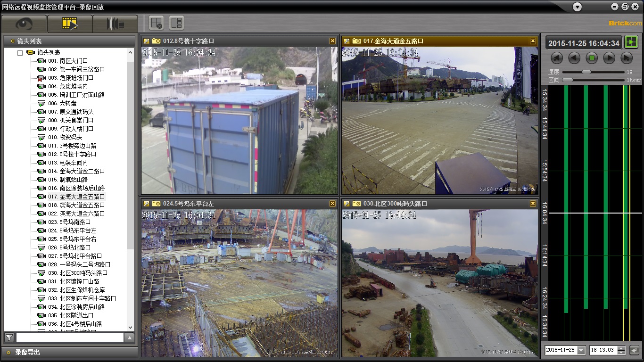
Task: Click the snapshot camera icon on pane 012
Action: tap(157, 41)
